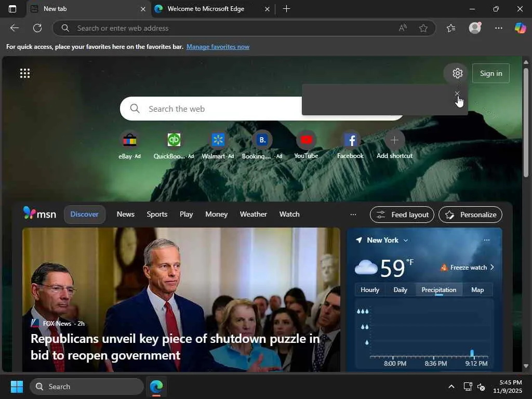Image resolution: width=532 pixels, height=399 pixels.
Task: Click the taskbar Search box
Action: [87, 387]
